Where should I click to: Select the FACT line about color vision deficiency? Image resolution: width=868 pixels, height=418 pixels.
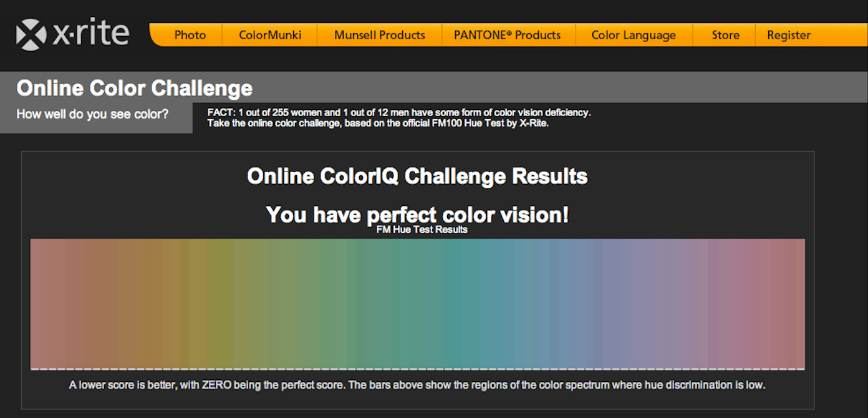coord(399,113)
